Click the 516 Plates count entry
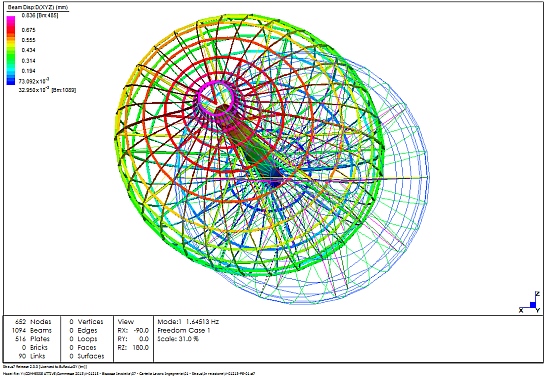 click(32, 338)
